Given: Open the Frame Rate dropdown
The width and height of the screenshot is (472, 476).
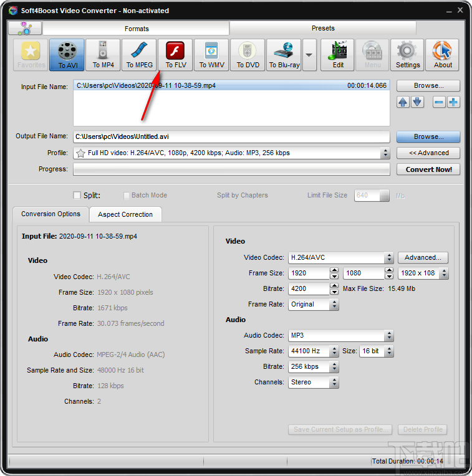Looking at the screenshot, I should coord(334,305).
